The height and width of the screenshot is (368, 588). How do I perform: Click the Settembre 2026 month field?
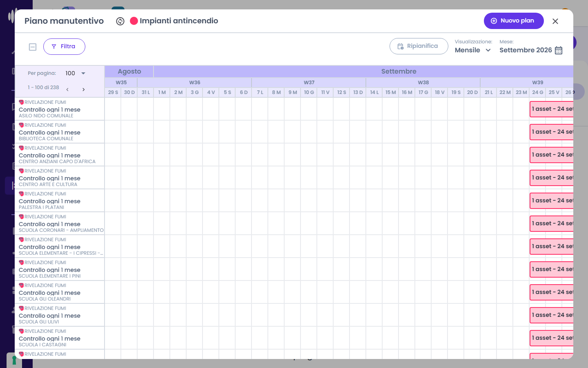(x=526, y=50)
